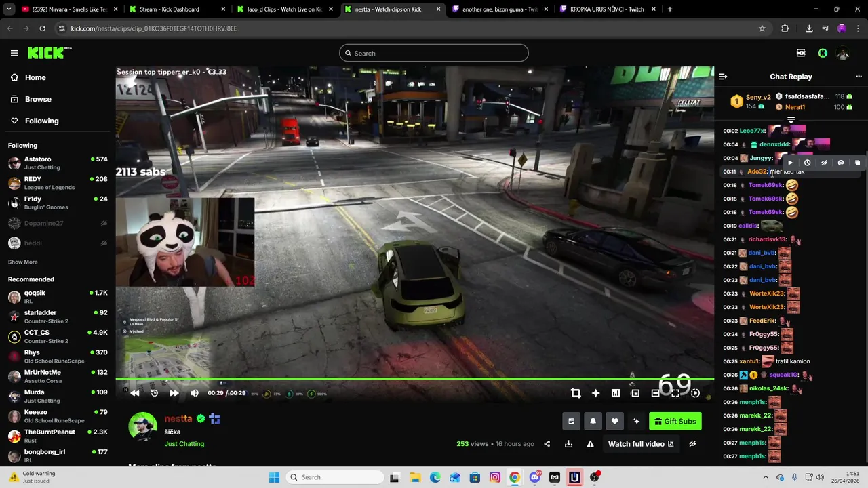
Task: Click the green K circle icon
Action: 823,53
